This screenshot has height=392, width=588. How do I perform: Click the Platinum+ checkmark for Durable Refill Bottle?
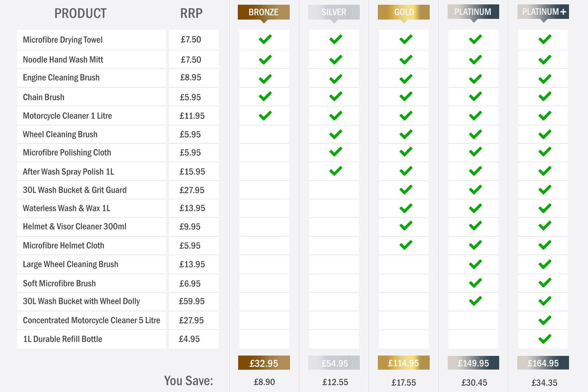pyautogui.click(x=545, y=339)
